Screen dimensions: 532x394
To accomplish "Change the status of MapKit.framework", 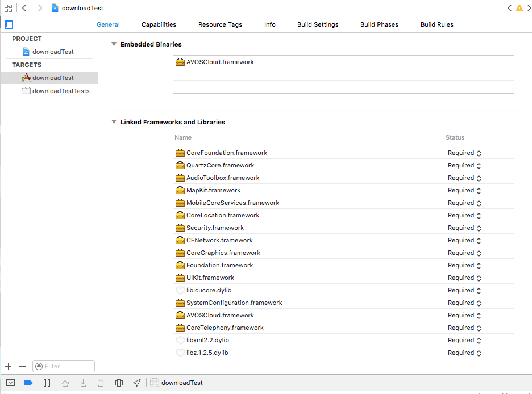I will 464,190.
